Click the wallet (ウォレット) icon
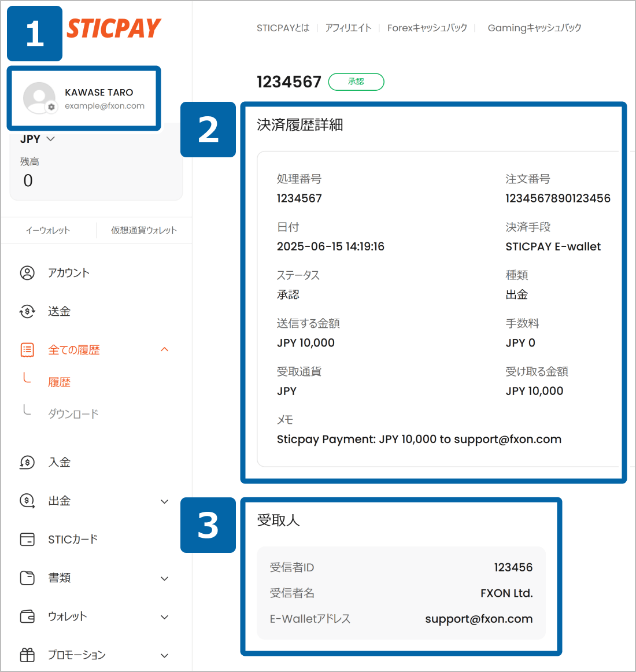This screenshot has width=636, height=672. 27,616
